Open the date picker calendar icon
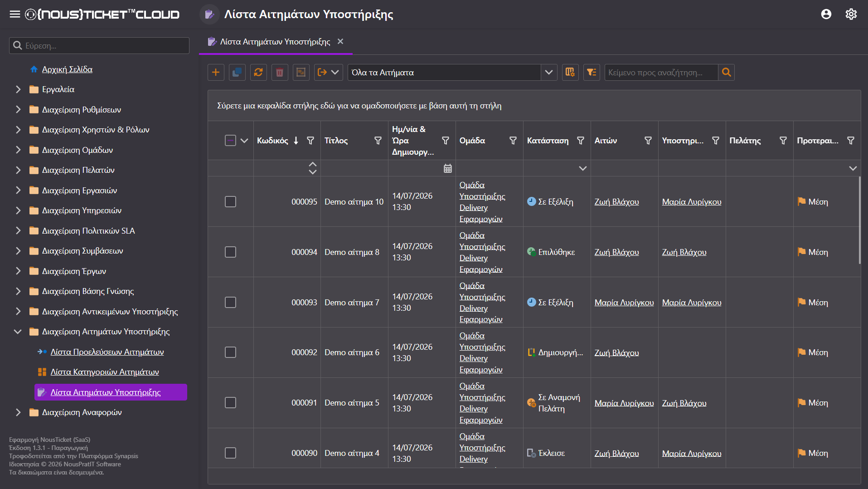The image size is (868, 489). 448,168
